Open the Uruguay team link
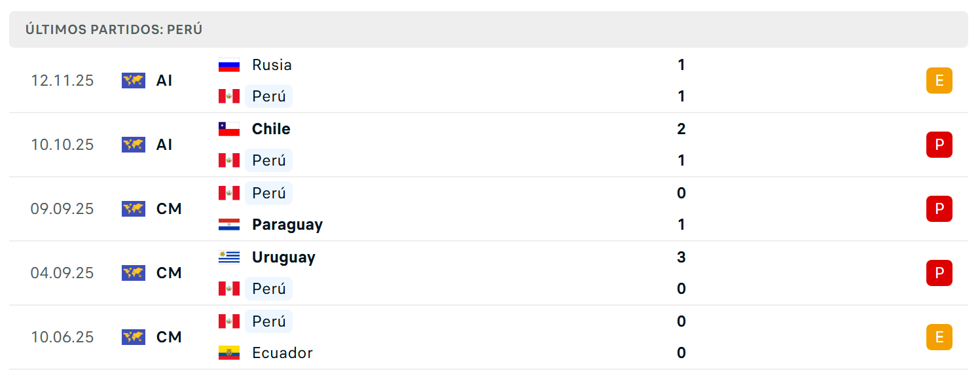The height and width of the screenshot is (379, 980). [x=283, y=257]
